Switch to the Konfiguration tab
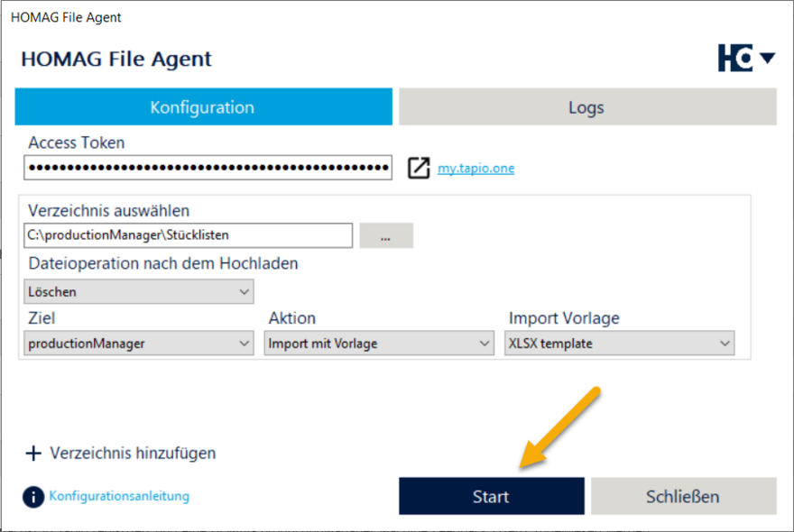This screenshot has width=794, height=532. pyautogui.click(x=203, y=107)
